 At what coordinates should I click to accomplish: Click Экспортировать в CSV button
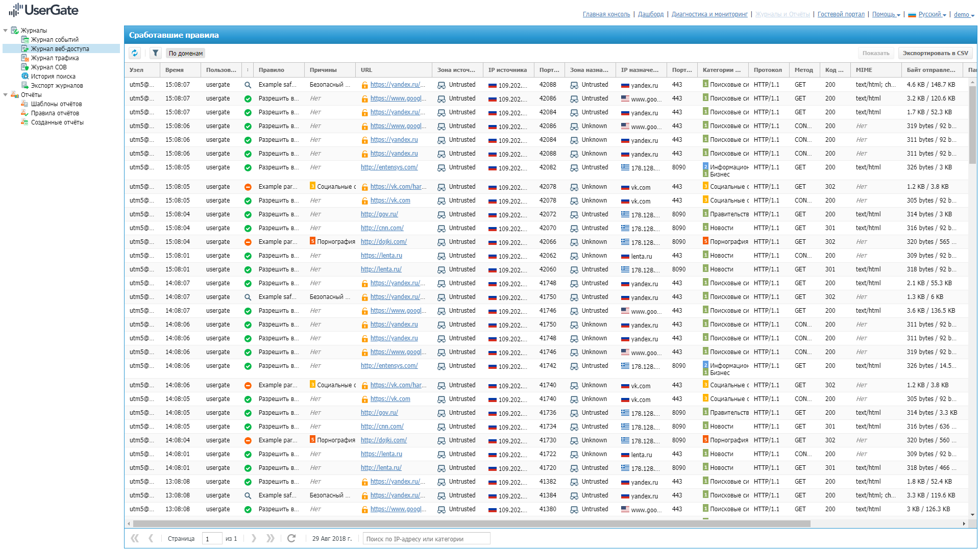coord(935,53)
